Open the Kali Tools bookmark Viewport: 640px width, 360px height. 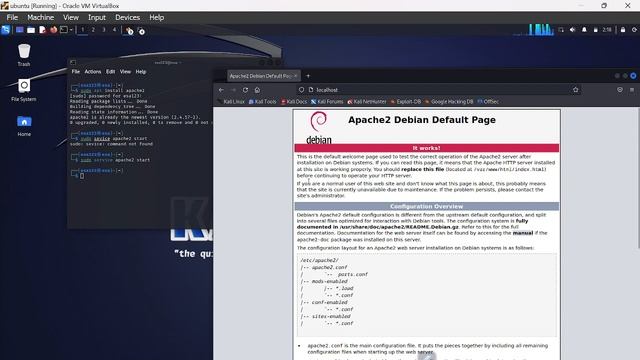tap(262, 102)
